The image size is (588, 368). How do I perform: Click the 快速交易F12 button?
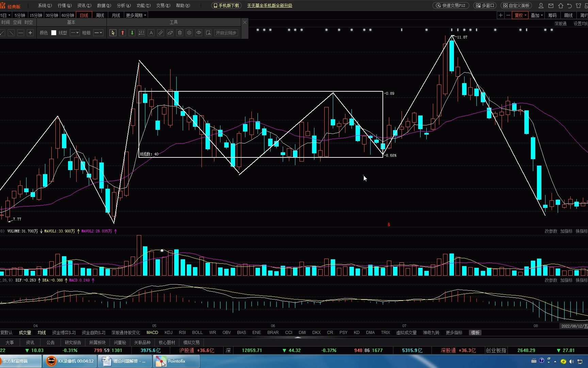click(x=451, y=5)
